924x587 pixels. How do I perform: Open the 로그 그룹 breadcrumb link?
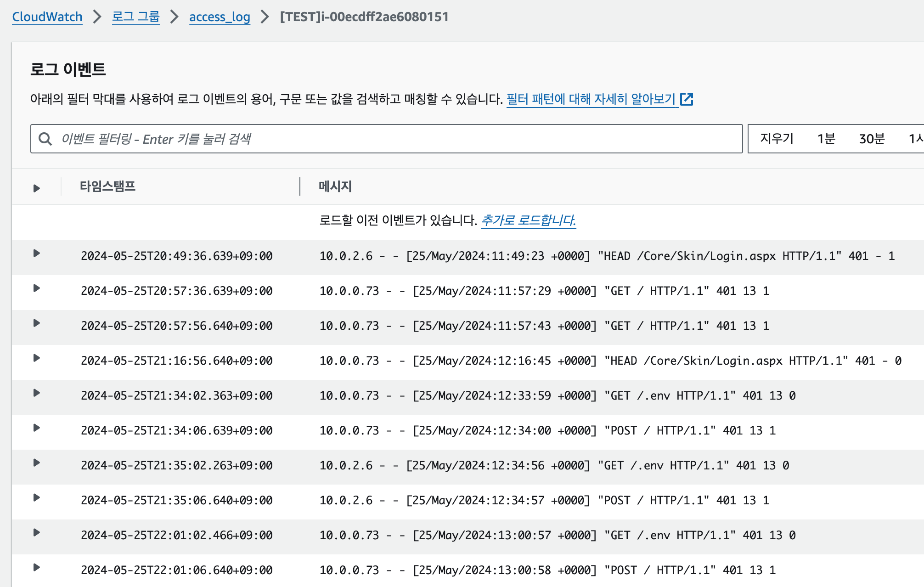pos(135,17)
